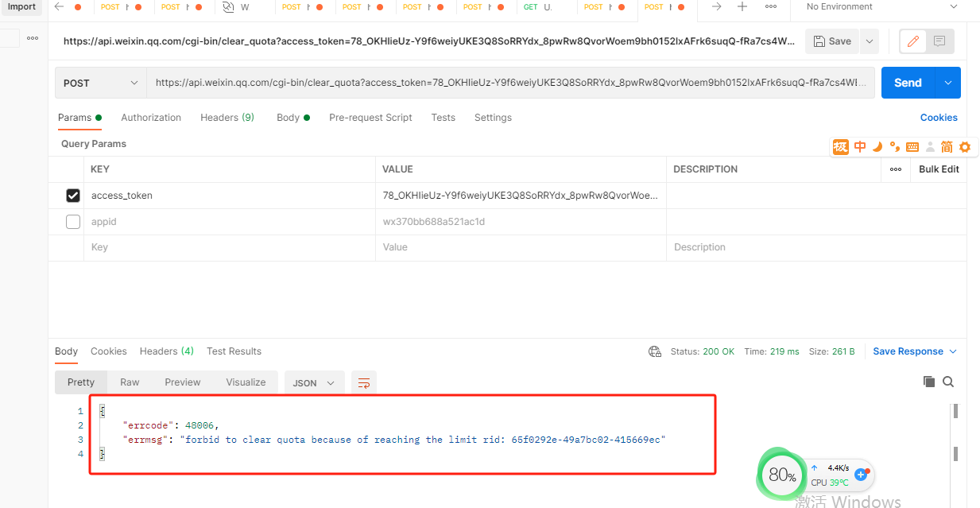Open the Tests tab

tap(444, 118)
